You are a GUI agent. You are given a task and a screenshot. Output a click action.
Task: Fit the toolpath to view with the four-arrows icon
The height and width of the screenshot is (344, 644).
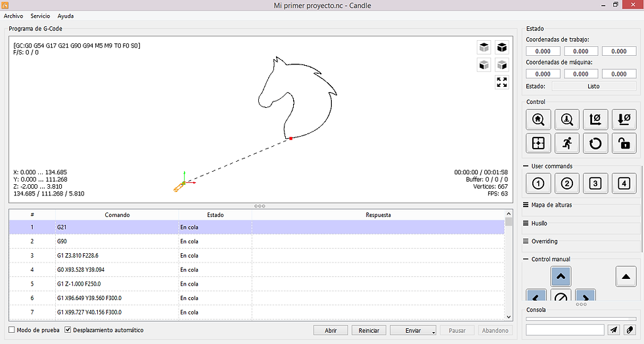(501, 82)
